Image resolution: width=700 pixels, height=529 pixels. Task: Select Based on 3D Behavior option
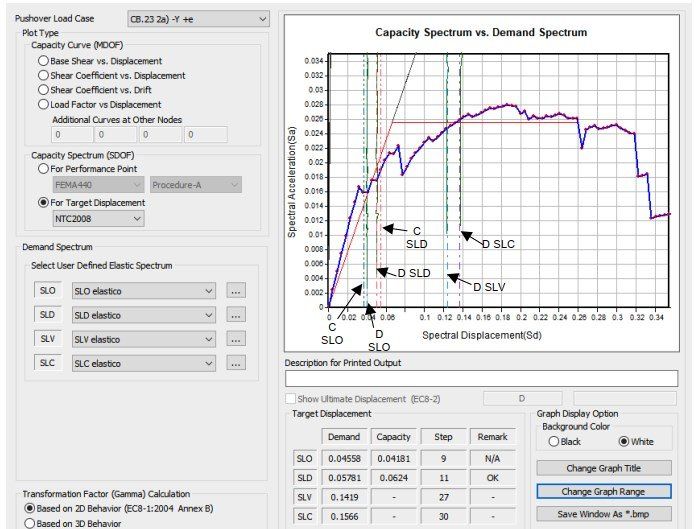coord(29,523)
